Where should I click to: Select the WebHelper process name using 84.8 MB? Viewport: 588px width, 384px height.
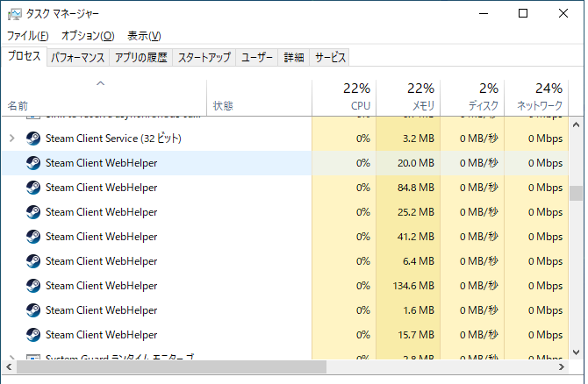[x=101, y=188]
